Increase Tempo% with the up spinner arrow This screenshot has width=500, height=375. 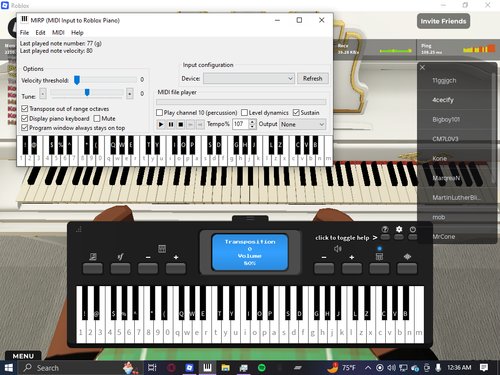click(252, 122)
